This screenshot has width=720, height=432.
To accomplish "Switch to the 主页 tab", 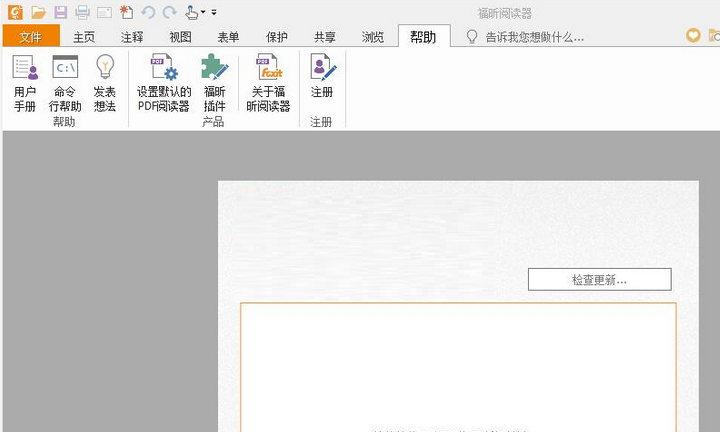I will coord(84,37).
